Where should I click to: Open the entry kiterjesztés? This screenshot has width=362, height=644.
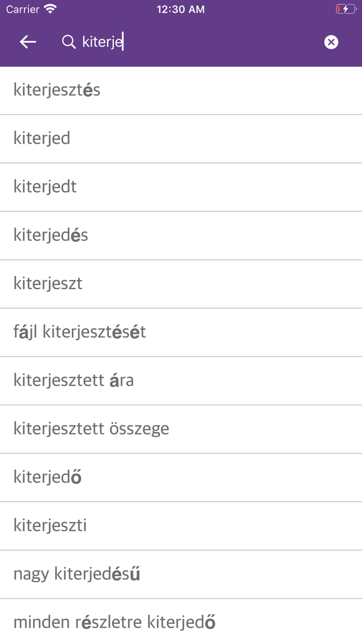[x=57, y=90]
